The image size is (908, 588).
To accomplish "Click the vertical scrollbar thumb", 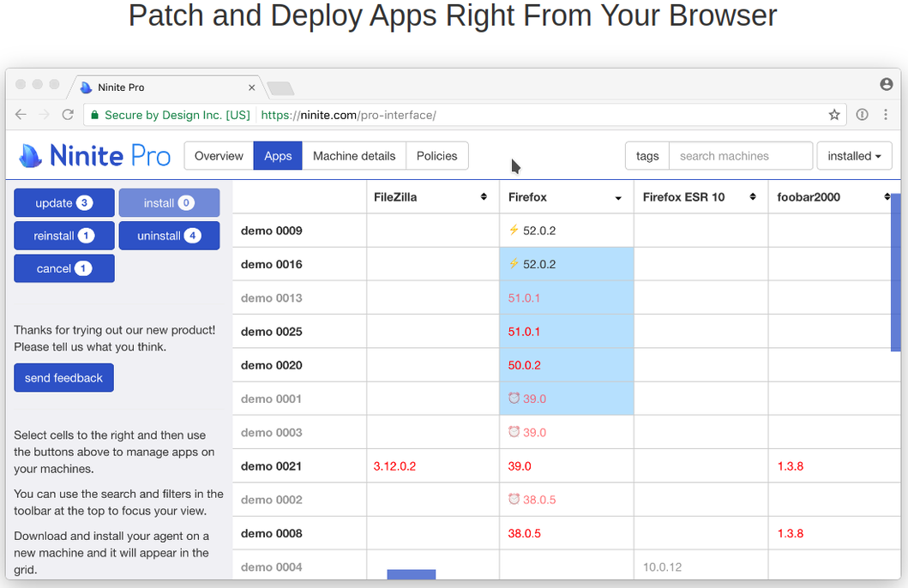I will [895, 273].
